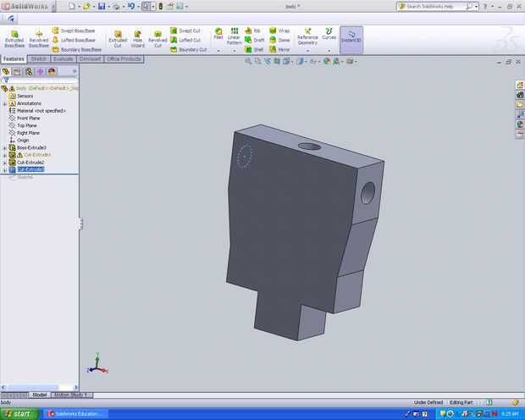Click the Windows start button
This screenshot has width=525, height=420.
pos(19,414)
